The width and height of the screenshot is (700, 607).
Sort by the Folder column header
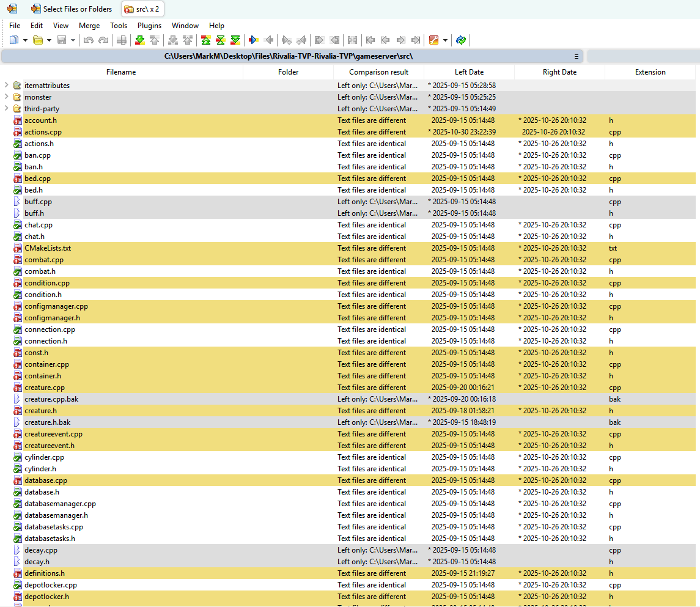tap(289, 72)
